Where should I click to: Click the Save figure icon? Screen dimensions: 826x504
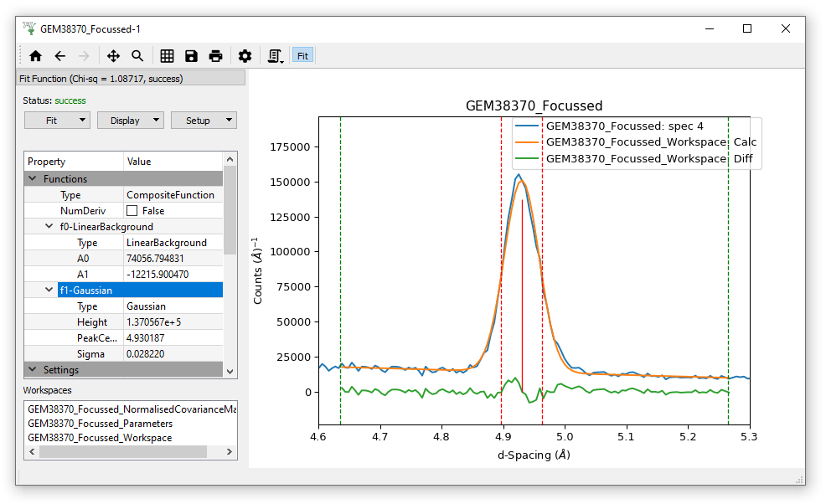191,56
